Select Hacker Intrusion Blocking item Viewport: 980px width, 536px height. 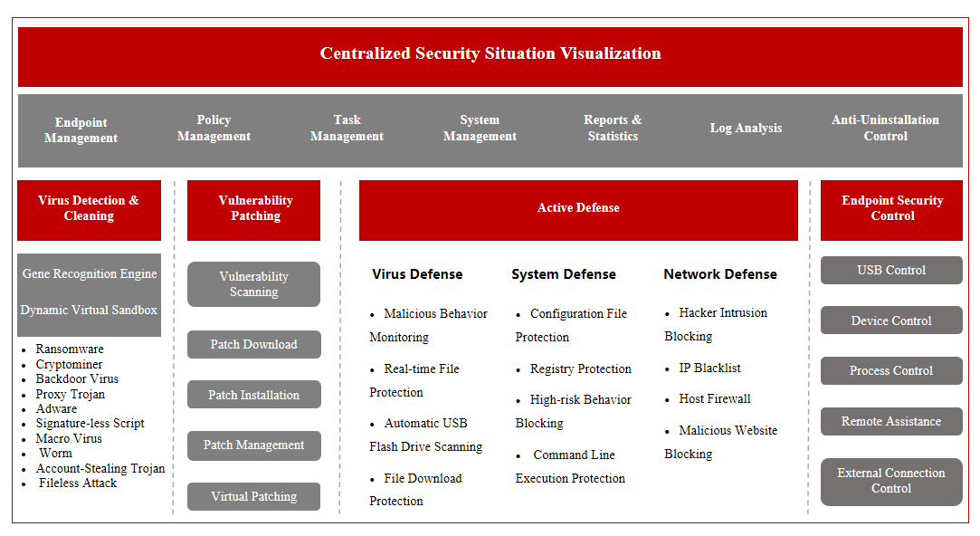point(716,325)
